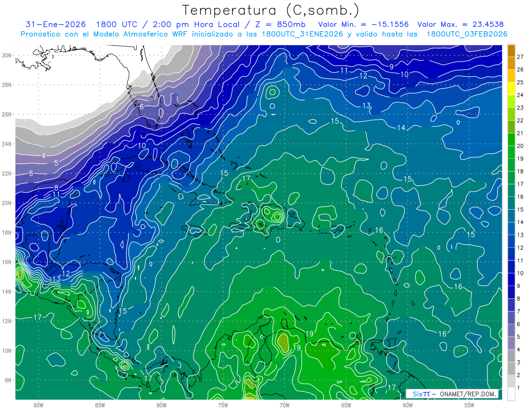Image resolution: width=532 pixels, height=411 pixels.
Task: Click the longitude axis label '70W'
Action: (x=285, y=405)
